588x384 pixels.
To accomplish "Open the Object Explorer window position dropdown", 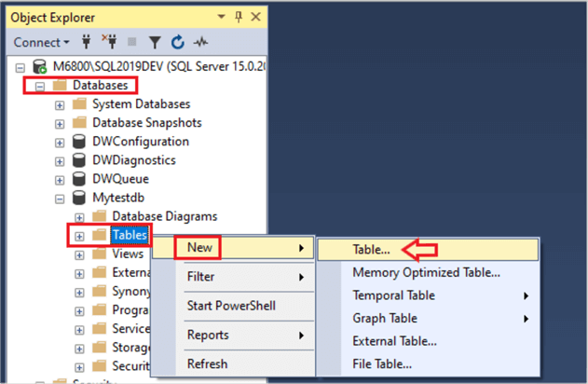I will coord(220,16).
